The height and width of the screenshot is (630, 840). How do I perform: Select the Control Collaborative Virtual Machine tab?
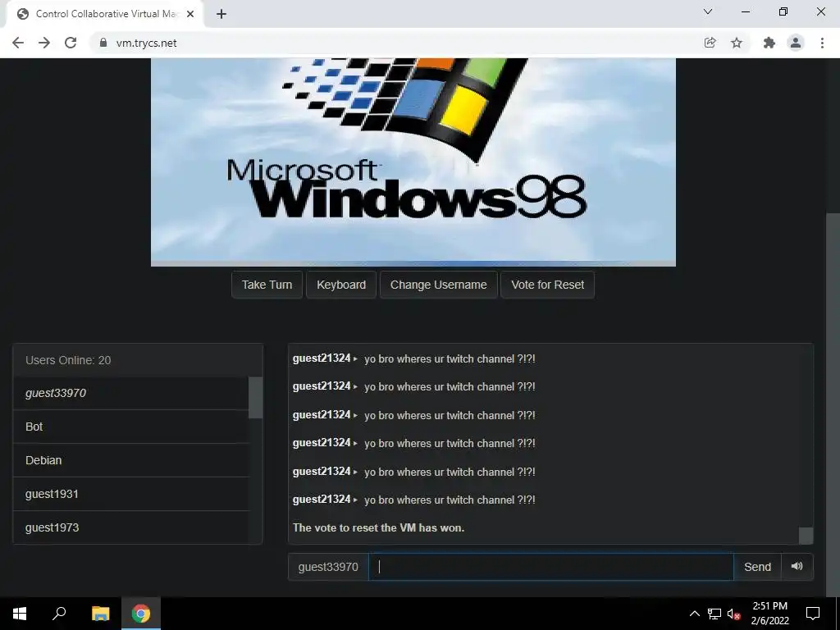[x=104, y=14]
